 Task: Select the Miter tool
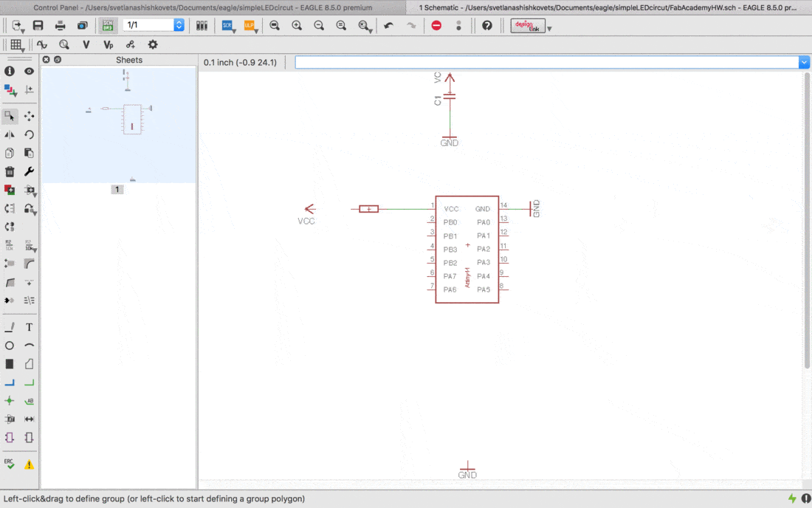point(29,264)
